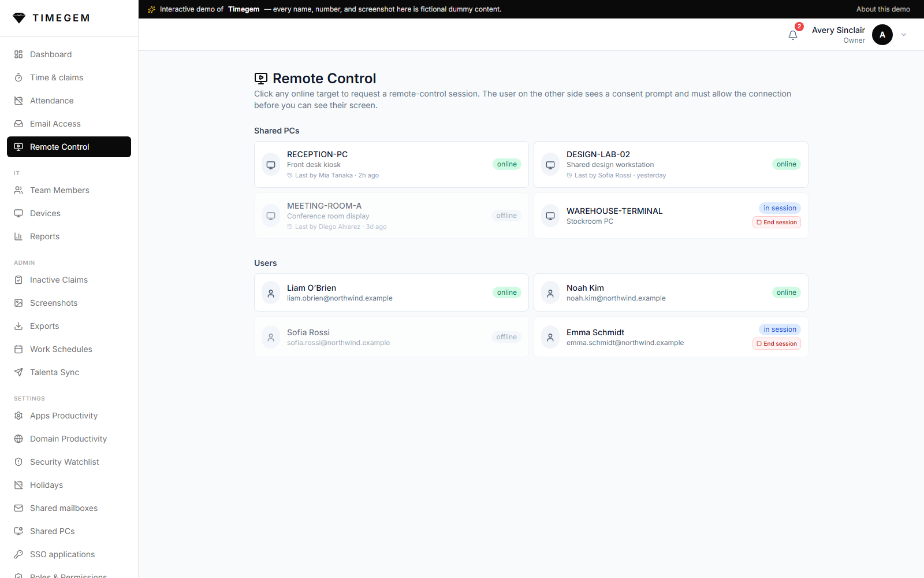Click the in session badge for Emma Schmidt
The height and width of the screenshot is (578, 924).
point(780,329)
